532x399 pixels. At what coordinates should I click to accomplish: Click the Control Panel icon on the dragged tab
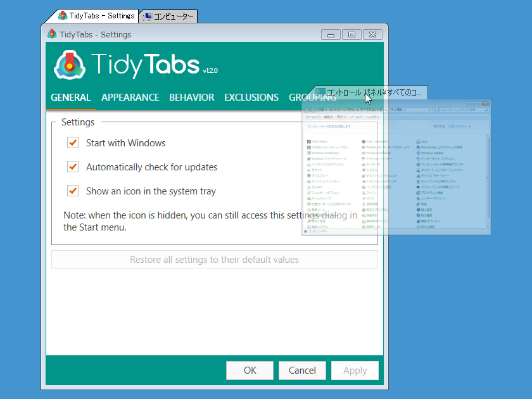click(x=320, y=92)
